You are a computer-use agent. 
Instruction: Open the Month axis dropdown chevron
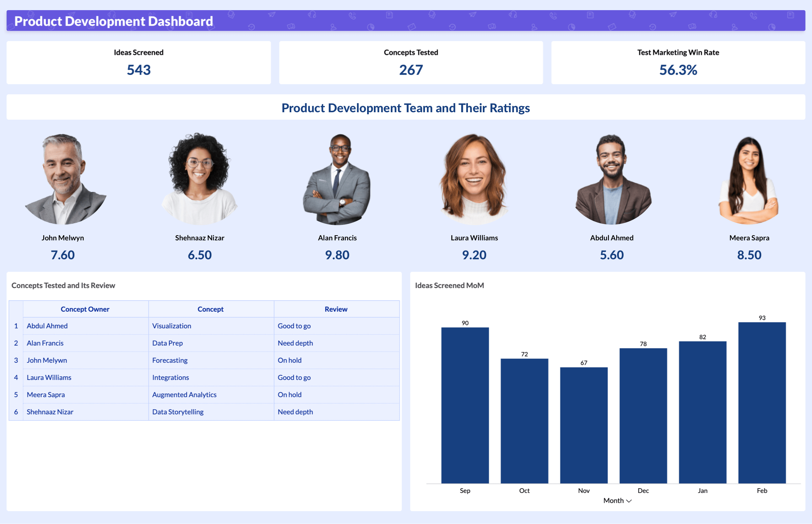click(x=629, y=501)
